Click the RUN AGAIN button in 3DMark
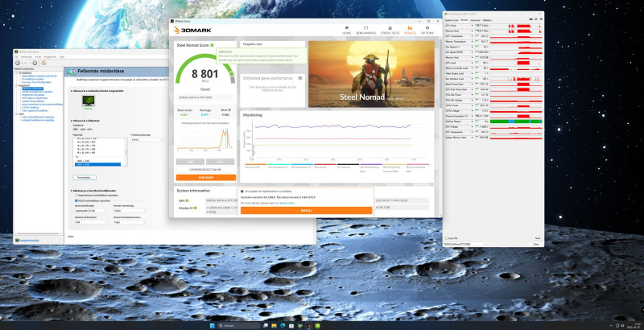 (206, 177)
